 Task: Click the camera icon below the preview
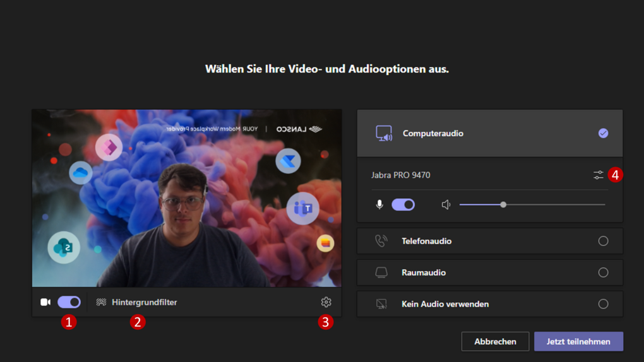pyautogui.click(x=45, y=302)
